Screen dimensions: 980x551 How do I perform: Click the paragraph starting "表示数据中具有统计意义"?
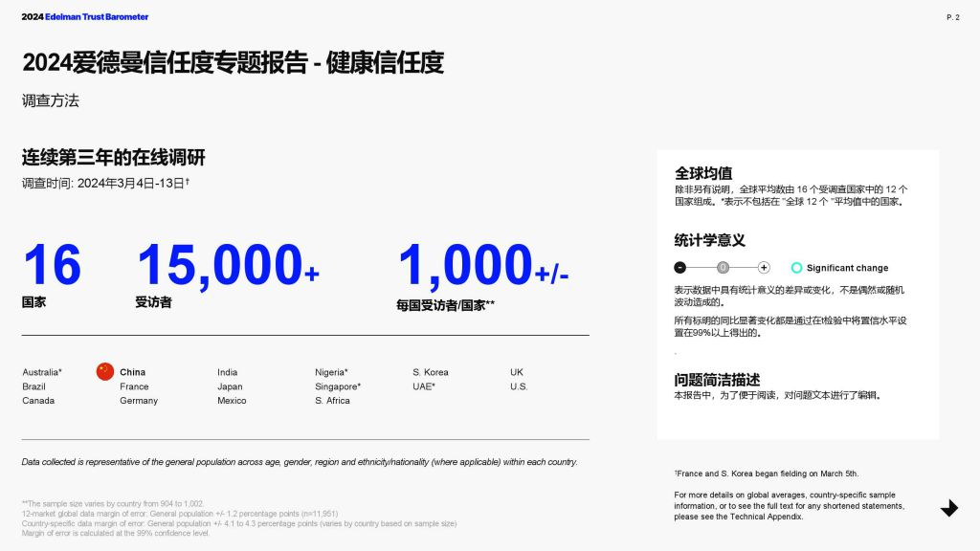point(790,297)
